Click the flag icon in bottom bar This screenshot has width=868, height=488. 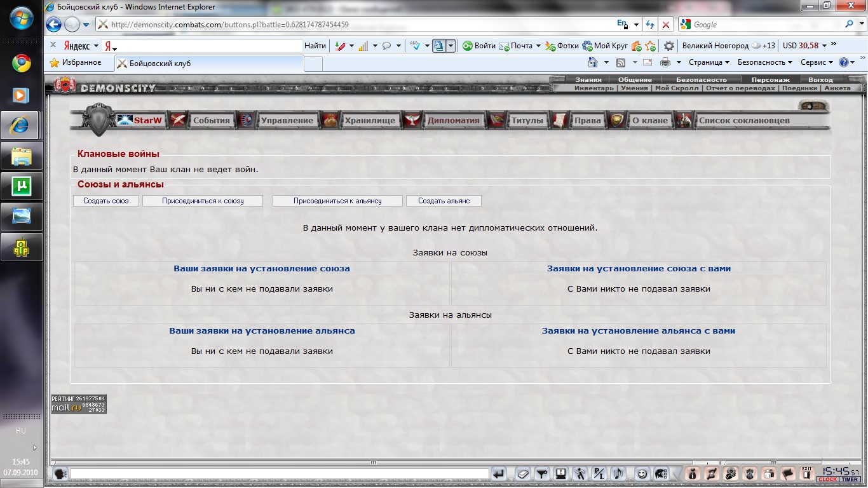788,473
